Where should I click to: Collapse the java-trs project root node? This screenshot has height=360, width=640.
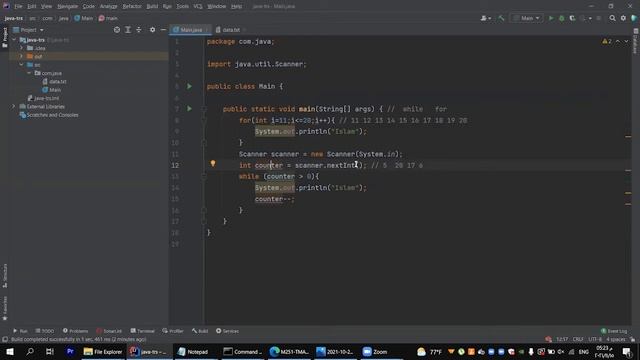14,40
